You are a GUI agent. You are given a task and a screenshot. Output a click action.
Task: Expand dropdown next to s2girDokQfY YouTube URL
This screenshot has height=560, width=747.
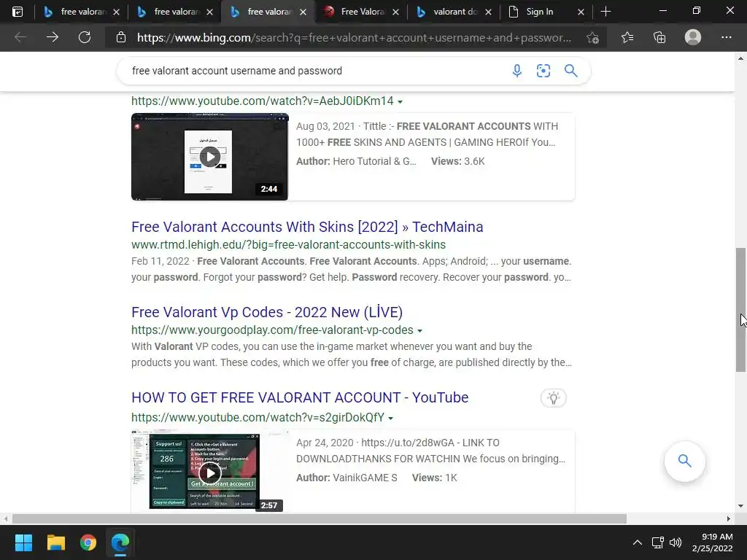tap(391, 419)
